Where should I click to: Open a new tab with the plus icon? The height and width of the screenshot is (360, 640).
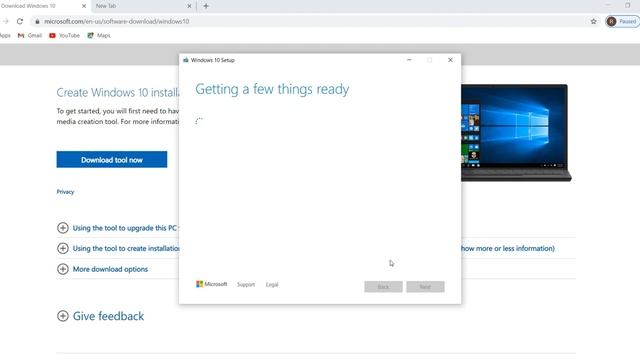point(206,6)
